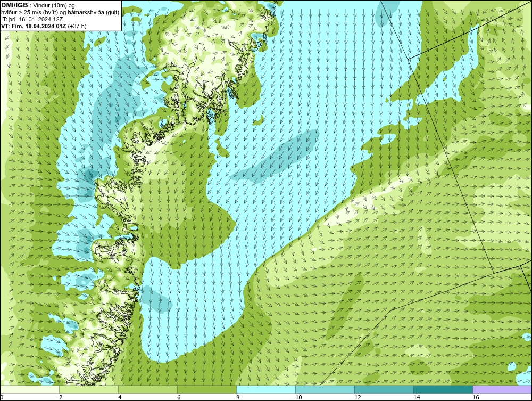Click the legend scale label 0

[x=2, y=397]
